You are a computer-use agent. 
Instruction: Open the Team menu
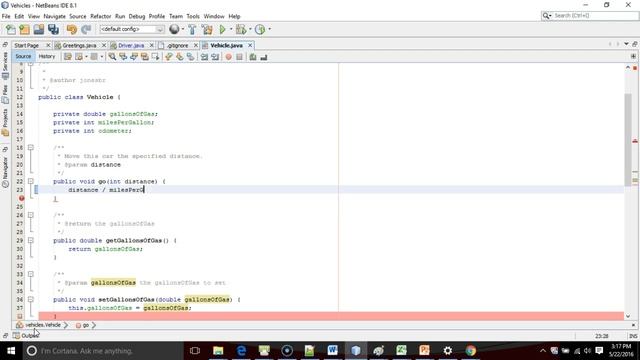[x=176, y=16]
